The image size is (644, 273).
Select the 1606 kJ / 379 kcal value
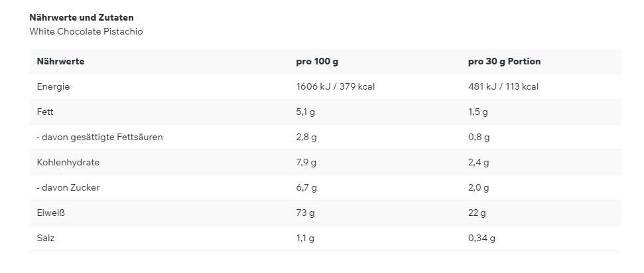click(x=335, y=86)
